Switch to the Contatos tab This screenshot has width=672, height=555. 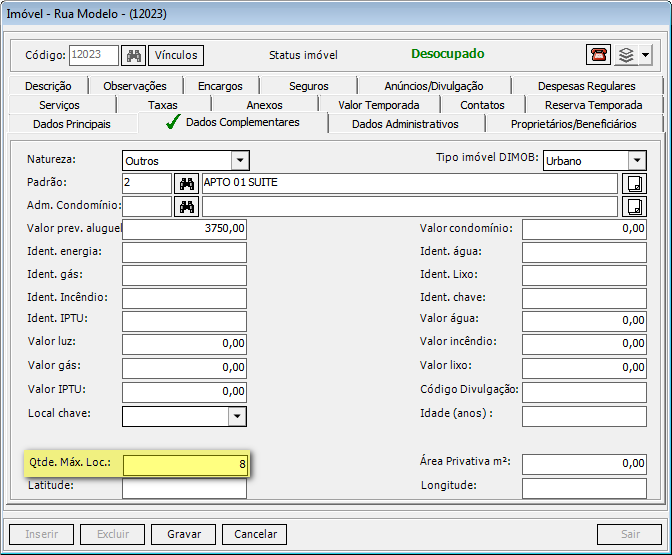click(482, 105)
